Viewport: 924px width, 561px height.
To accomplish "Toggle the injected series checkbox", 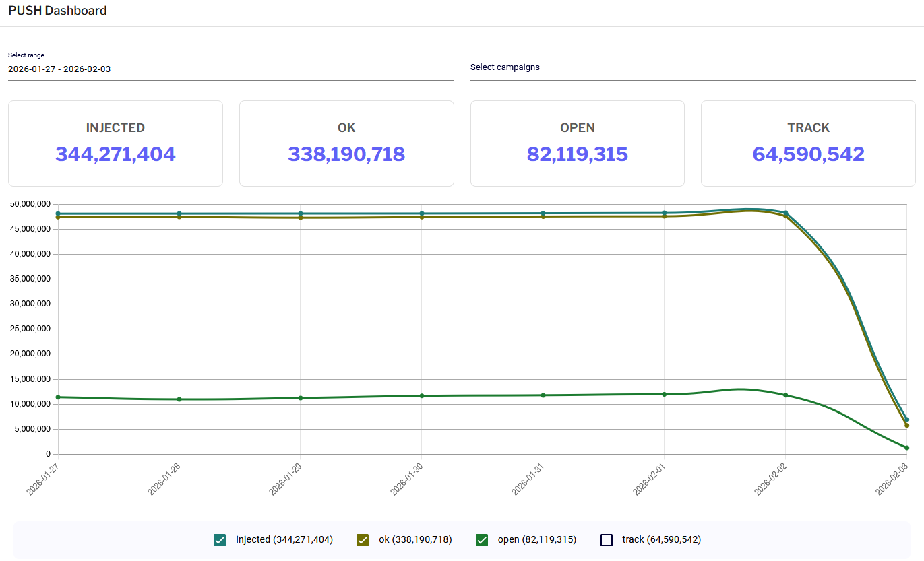I will pyautogui.click(x=219, y=540).
